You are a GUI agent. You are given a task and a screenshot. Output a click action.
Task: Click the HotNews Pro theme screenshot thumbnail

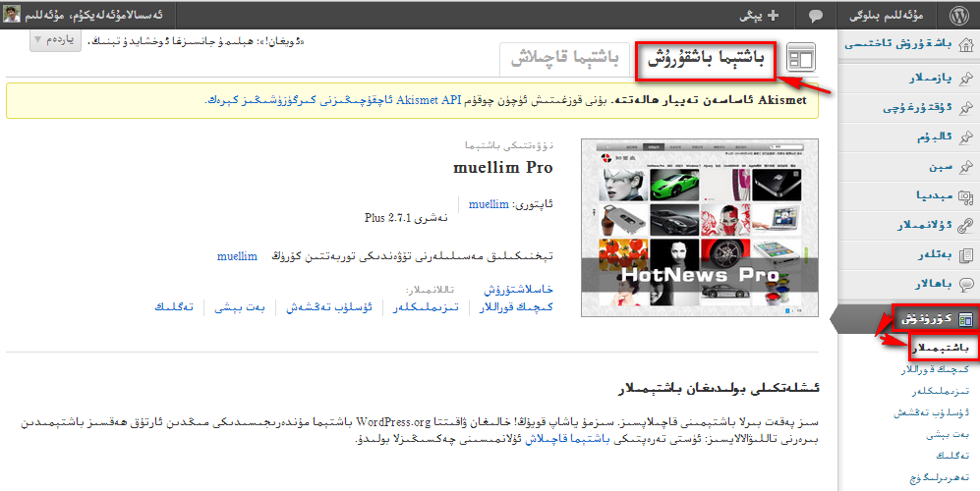pyautogui.click(x=700, y=228)
